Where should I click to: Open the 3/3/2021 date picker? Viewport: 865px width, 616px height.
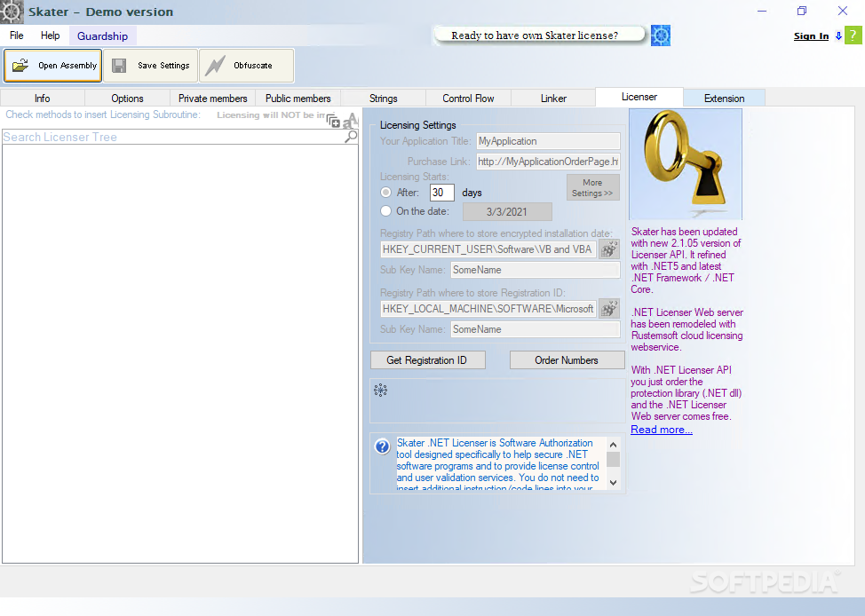point(507,212)
